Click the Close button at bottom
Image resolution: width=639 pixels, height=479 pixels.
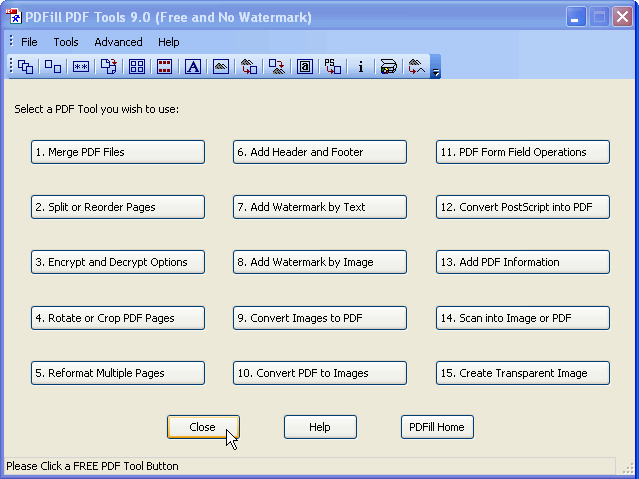[x=203, y=427]
